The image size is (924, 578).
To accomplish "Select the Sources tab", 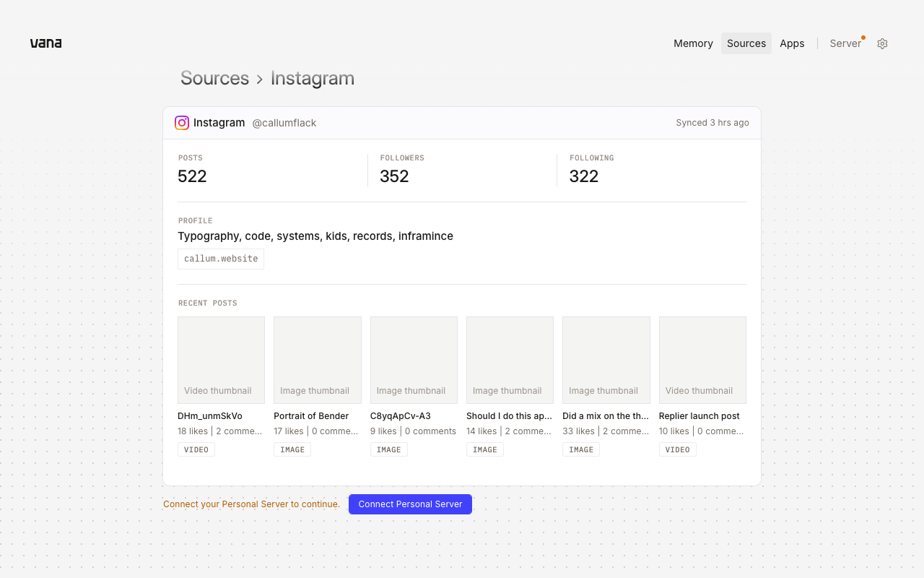I will [746, 43].
